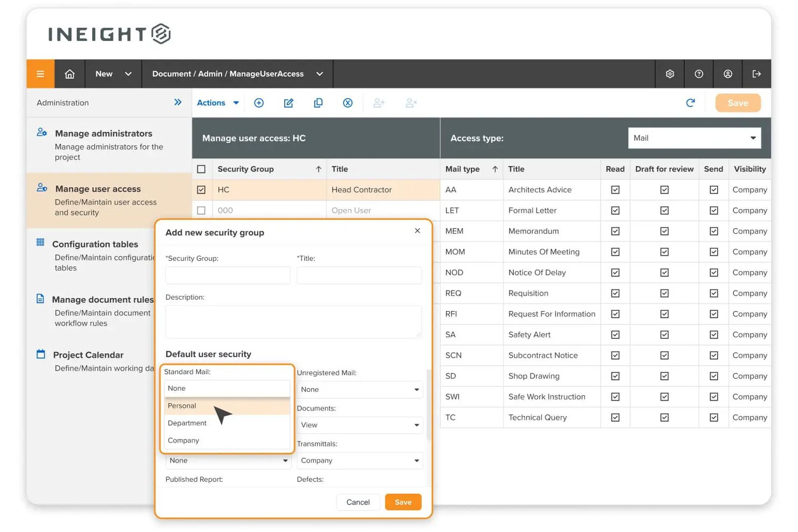This screenshot has width=798, height=532.
Task: Click the Visibility cell for Requisition
Action: [749, 293]
